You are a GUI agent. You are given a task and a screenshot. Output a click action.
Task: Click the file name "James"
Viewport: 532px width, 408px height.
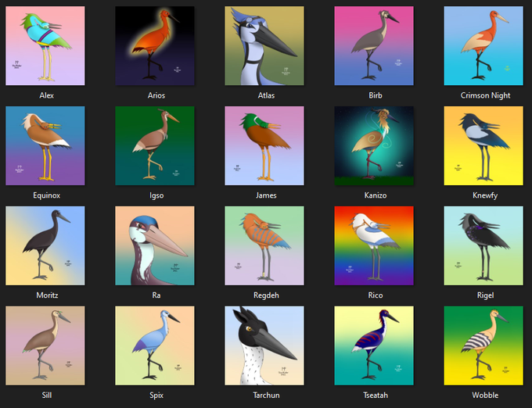pos(266,195)
